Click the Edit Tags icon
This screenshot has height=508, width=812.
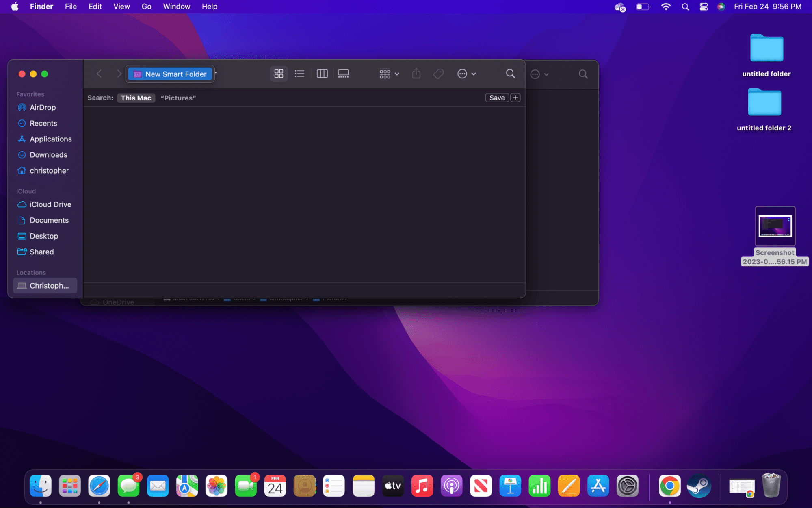[438, 74]
